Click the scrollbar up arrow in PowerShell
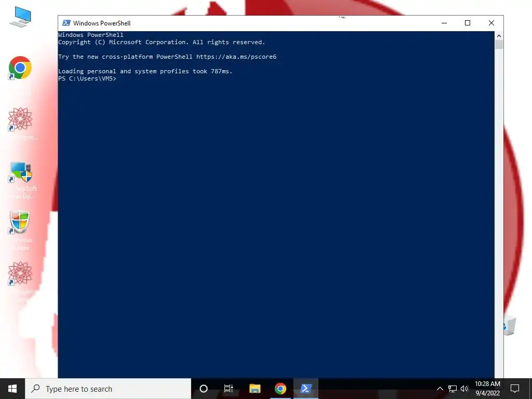Viewport: 532px width, 399px height. click(x=499, y=36)
